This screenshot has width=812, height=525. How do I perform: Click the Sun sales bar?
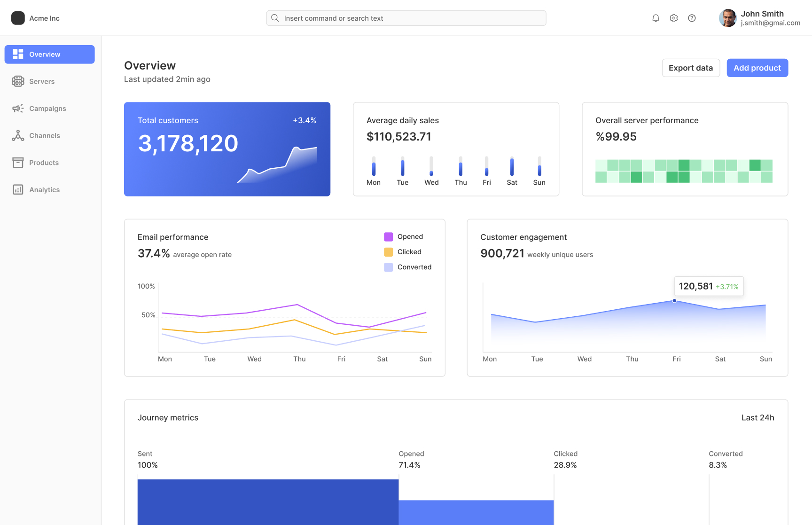(539, 166)
